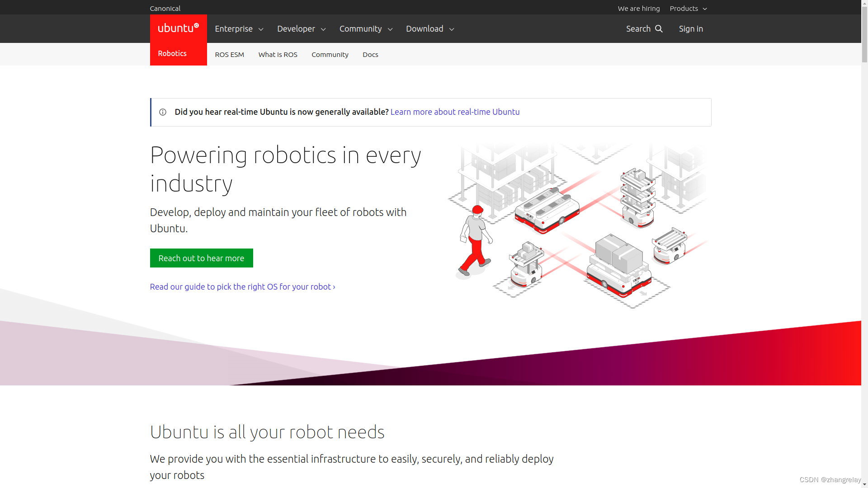The image size is (868, 488).
Task: Follow the guide to pick the right OS link
Action: pyautogui.click(x=242, y=287)
